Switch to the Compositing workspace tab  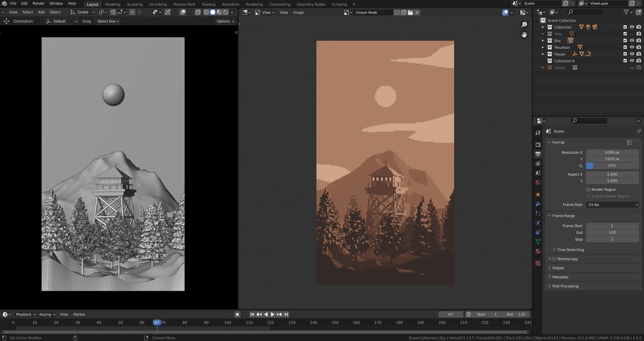pos(280,4)
